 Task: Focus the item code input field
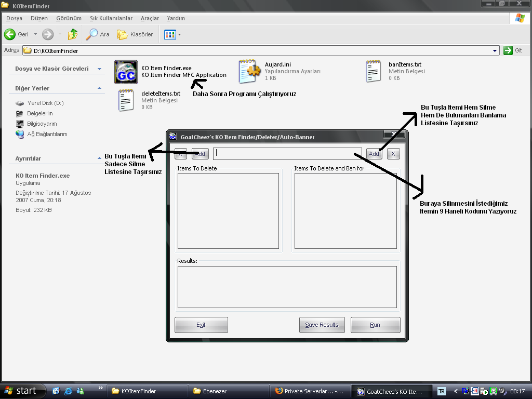click(287, 154)
